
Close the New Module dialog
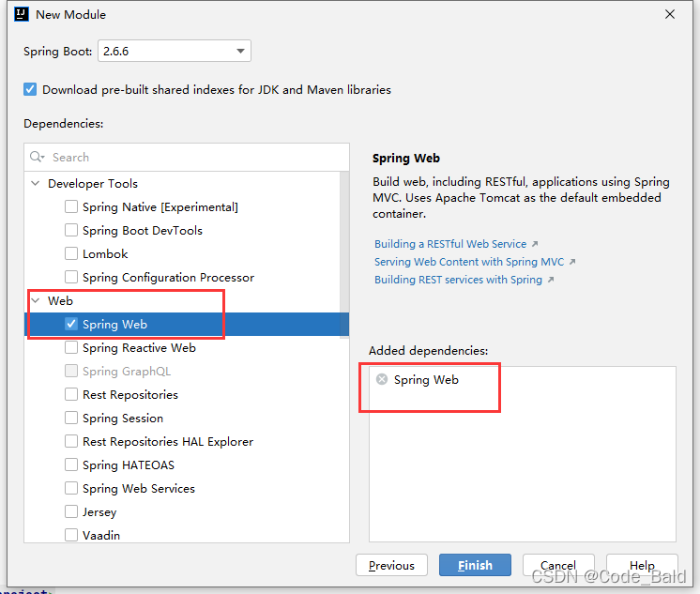click(x=670, y=14)
